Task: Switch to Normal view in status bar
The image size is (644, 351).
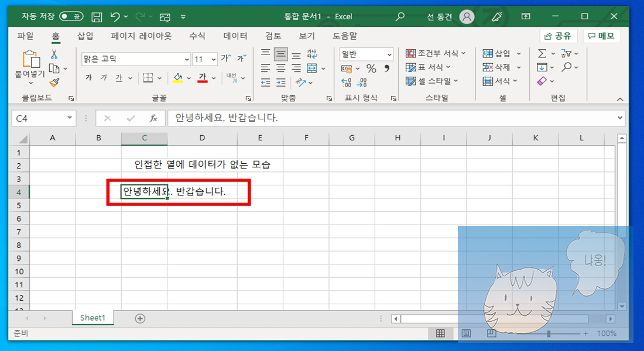Action: pyautogui.click(x=440, y=333)
